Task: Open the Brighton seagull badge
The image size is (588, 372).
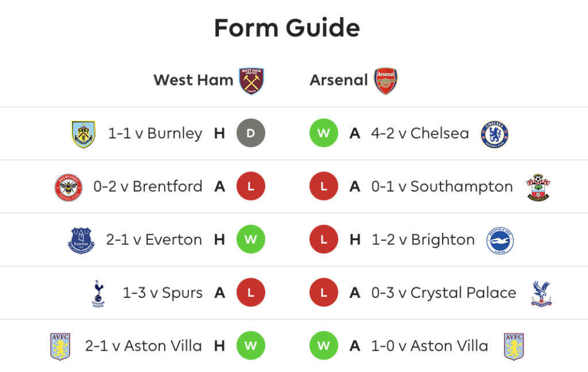Action: click(500, 240)
